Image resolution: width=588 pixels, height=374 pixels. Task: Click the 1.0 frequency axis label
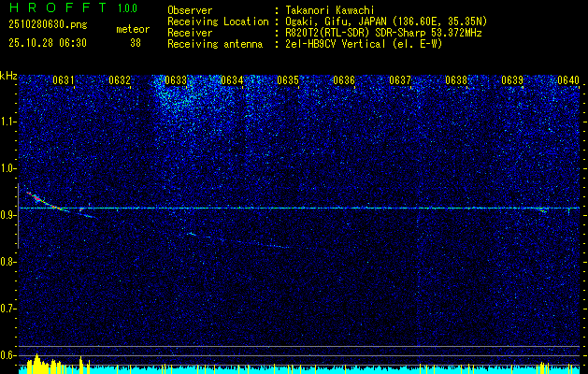coord(8,168)
